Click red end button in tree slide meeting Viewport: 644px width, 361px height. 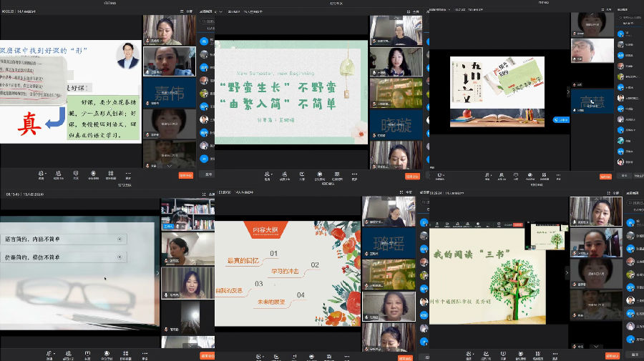click(611, 355)
